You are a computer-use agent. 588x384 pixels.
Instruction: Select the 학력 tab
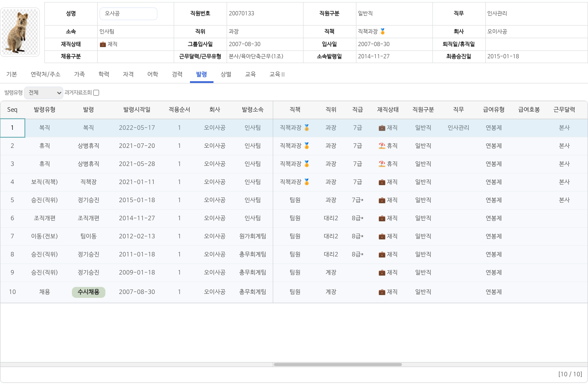(x=104, y=74)
